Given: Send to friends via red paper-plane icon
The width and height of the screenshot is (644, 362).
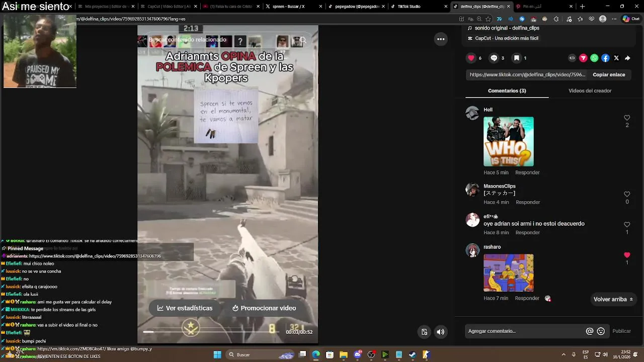Looking at the screenshot, I should 583,58.
